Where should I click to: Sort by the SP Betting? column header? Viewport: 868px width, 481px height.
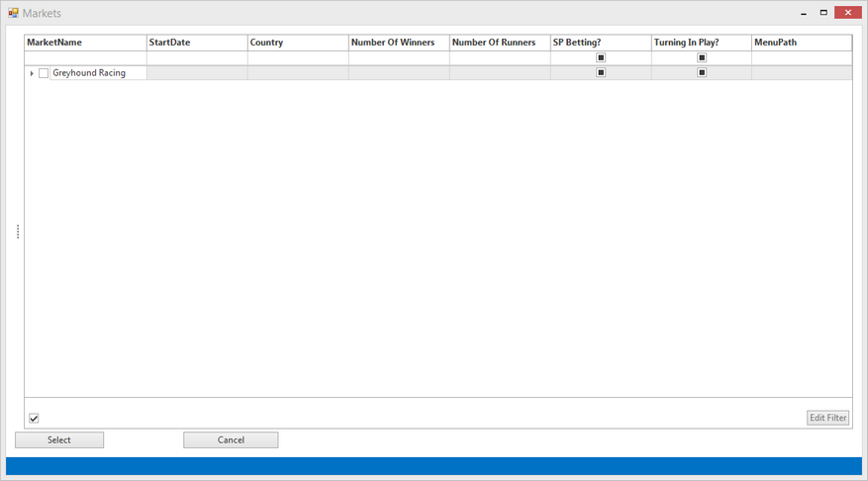601,43
